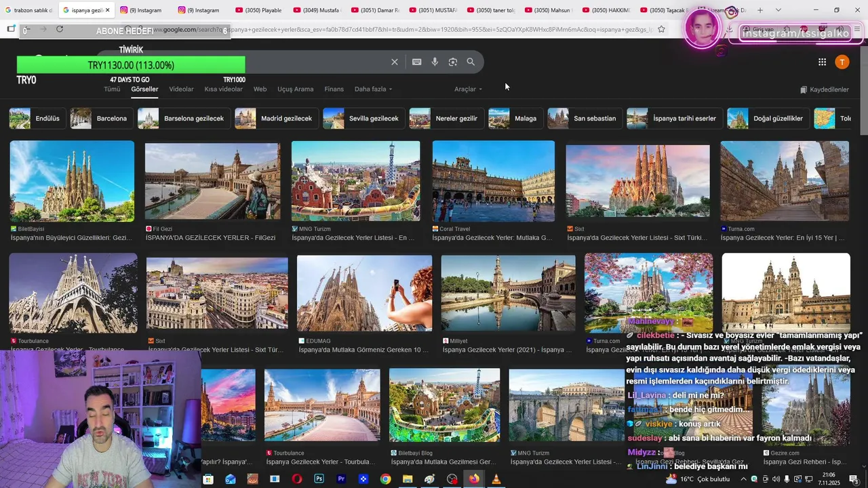Start voice search with microphone icon
The image size is (868, 488).
[435, 62]
